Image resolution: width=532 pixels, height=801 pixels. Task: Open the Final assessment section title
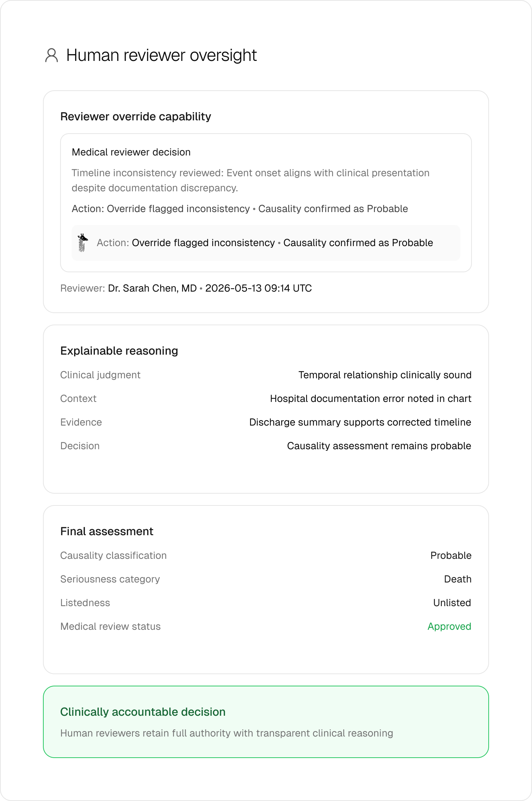point(107,531)
